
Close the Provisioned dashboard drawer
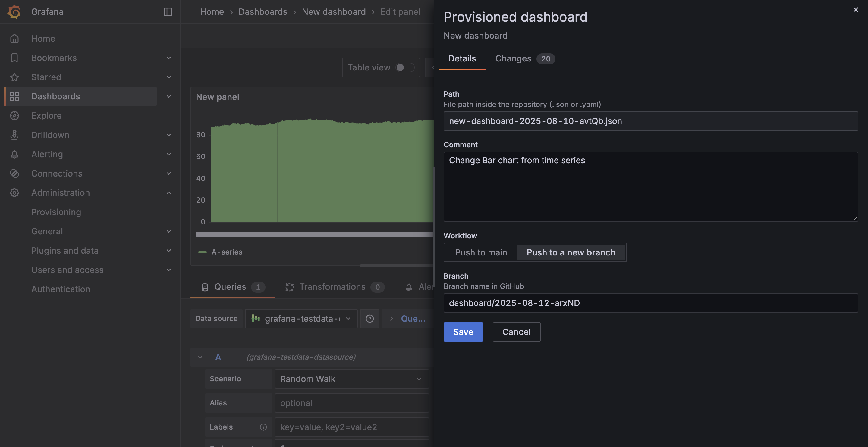[x=856, y=10]
